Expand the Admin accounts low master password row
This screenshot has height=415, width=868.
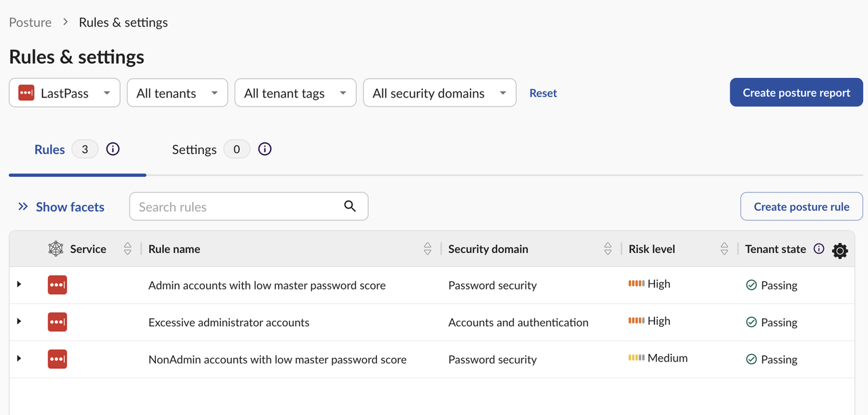(x=19, y=285)
